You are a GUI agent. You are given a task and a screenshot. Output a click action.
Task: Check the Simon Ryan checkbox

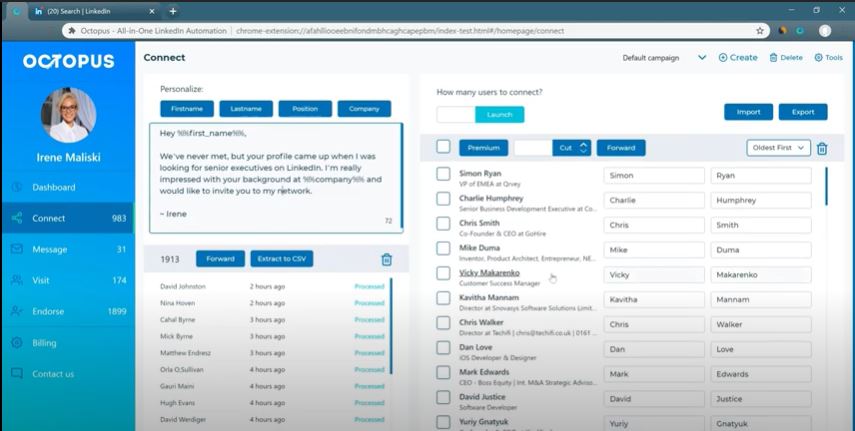[443, 174]
